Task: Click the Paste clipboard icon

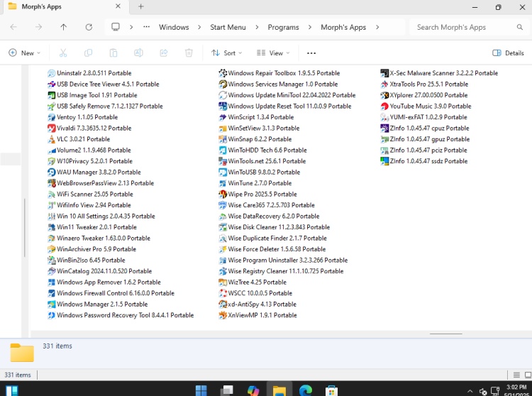Action: click(113, 53)
